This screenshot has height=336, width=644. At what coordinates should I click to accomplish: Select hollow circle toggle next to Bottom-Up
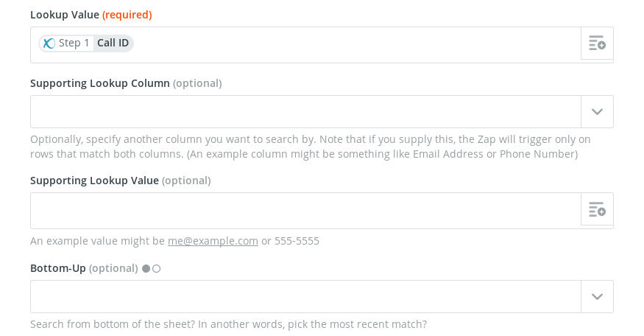click(157, 268)
